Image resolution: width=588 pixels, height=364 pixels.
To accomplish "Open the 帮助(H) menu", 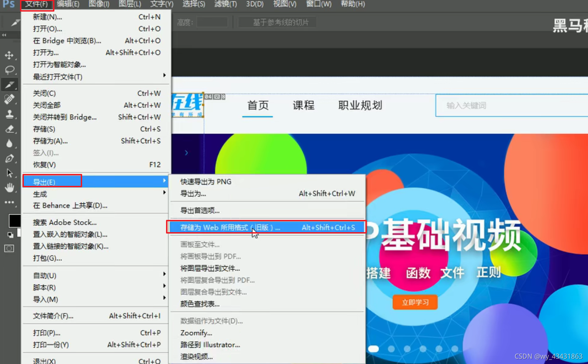I will pos(353,4).
